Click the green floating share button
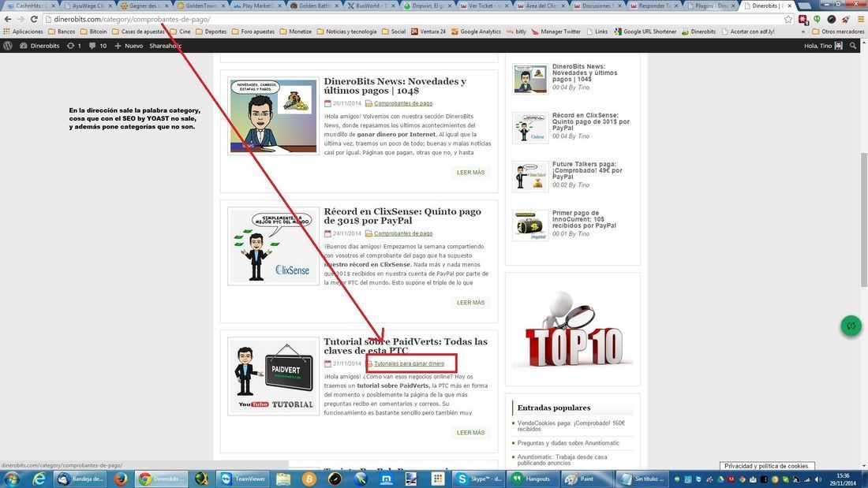 pyautogui.click(x=851, y=326)
